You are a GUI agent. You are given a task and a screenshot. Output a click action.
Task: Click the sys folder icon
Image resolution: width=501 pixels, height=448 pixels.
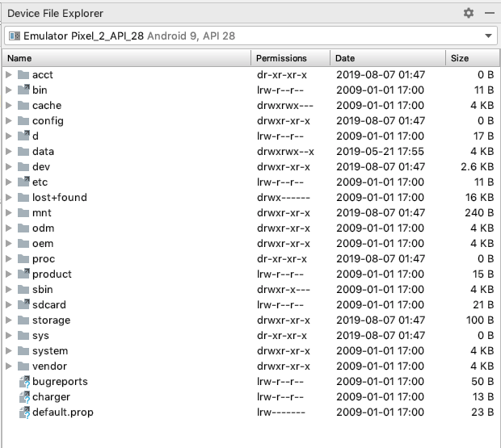(x=23, y=335)
